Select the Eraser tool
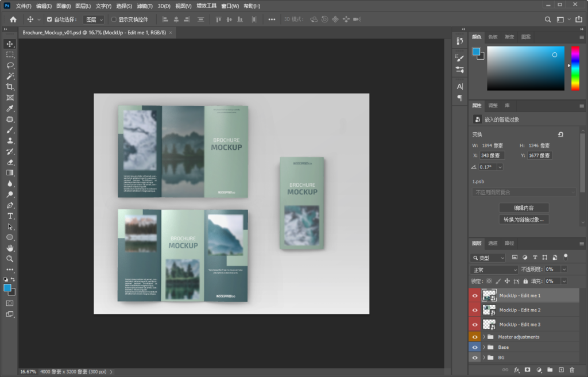The height and width of the screenshot is (377, 588). click(x=10, y=162)
